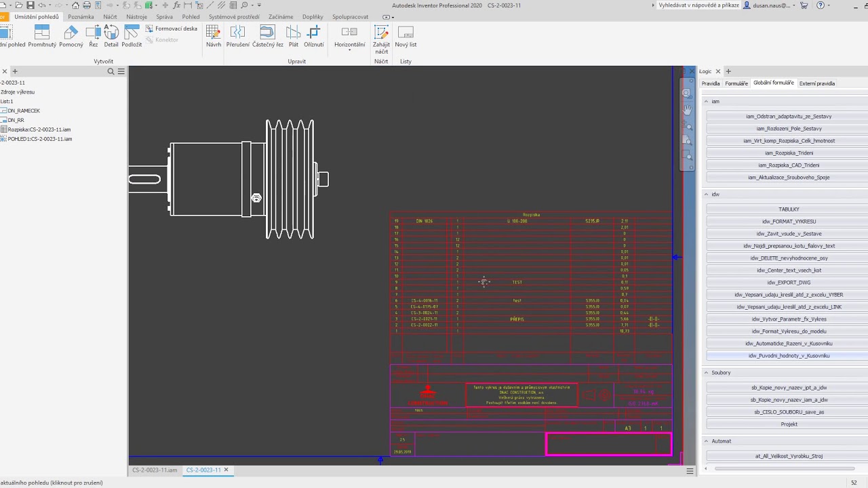Screen dimensions: 868x488
Task: Open the Horizontální dropdown
Action: (x=349, y=39)
